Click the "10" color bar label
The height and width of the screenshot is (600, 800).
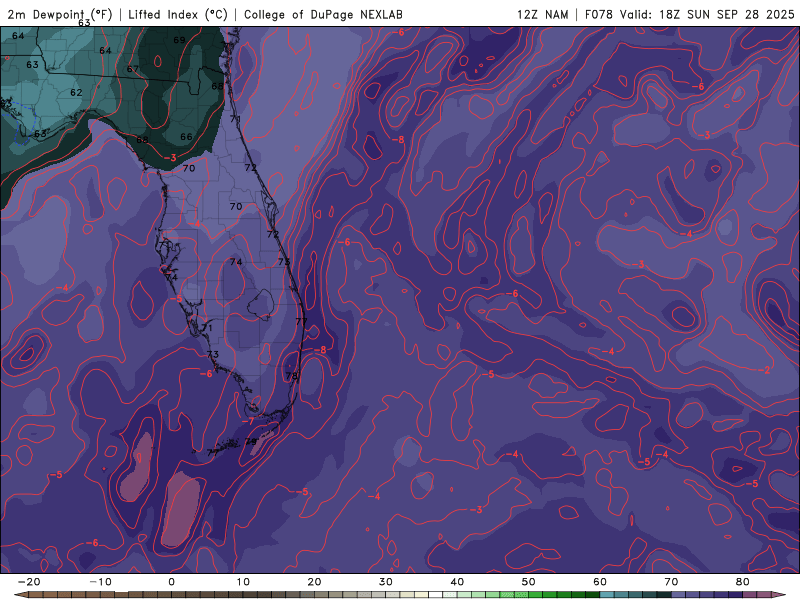tap(243, 582)
